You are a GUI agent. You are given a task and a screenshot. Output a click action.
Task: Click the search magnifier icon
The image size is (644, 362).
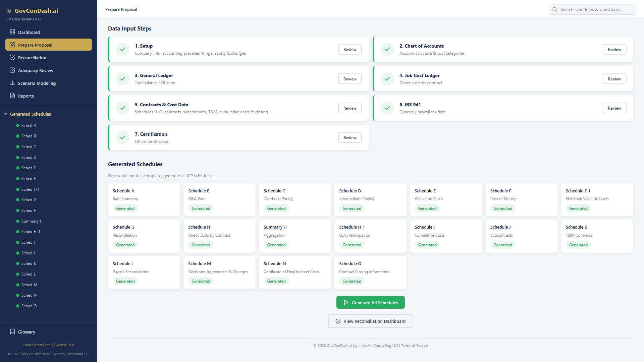pyautogui.click(x=555, y=9)
